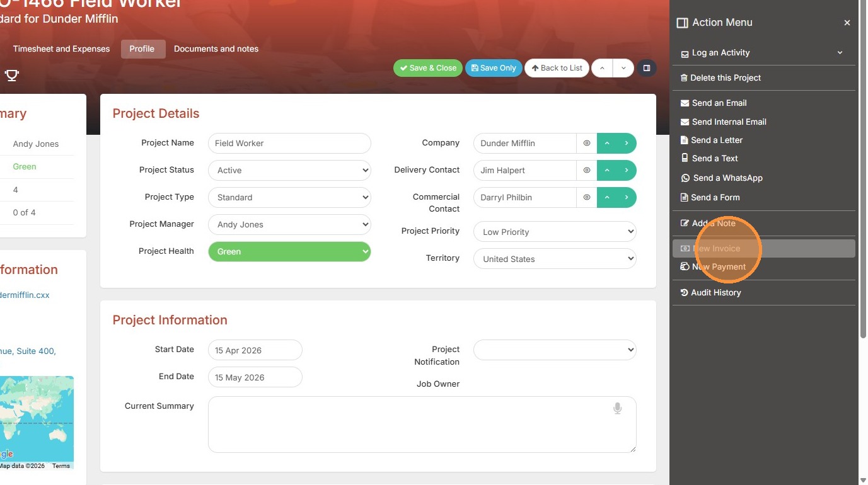868x485 pixels.
Task: Click the right arrow beside Commercial Contact field
Action: click(x=627, y=197)
